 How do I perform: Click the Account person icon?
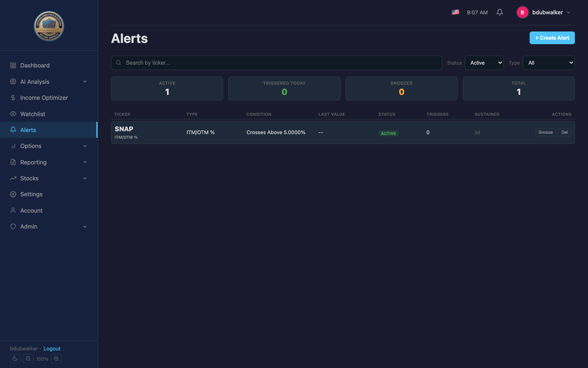click(13, 210)
